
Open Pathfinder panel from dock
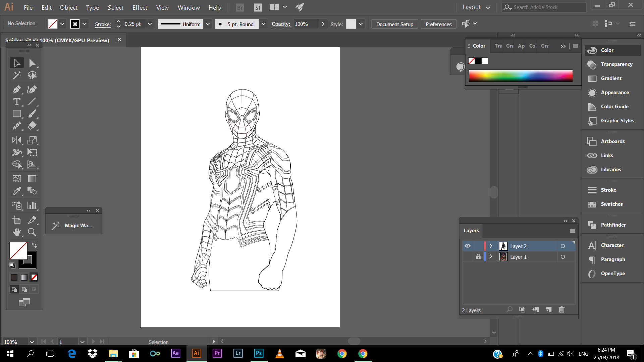pos(612,225)
